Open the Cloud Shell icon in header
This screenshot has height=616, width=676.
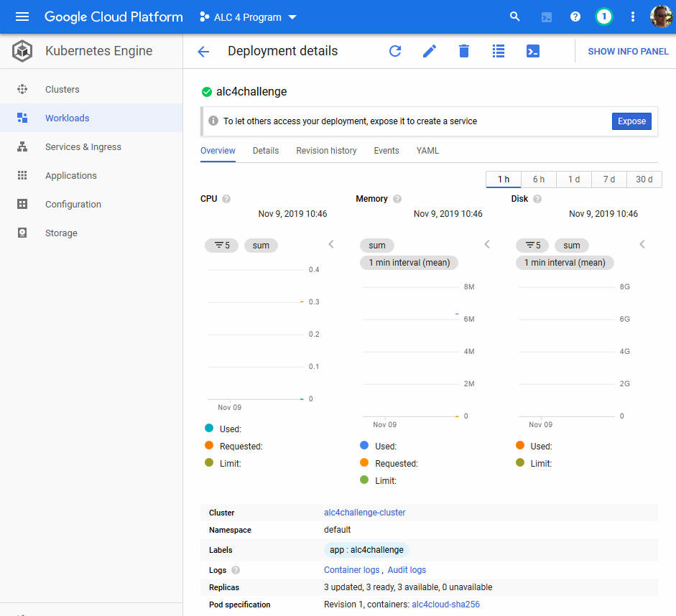tap(546, 17)
